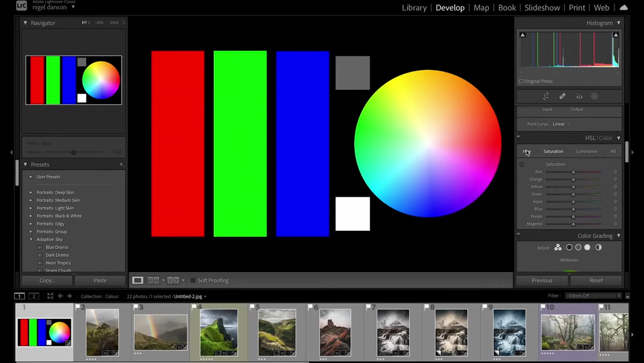Select Midtones color grading circle

[x=578, y=248]
